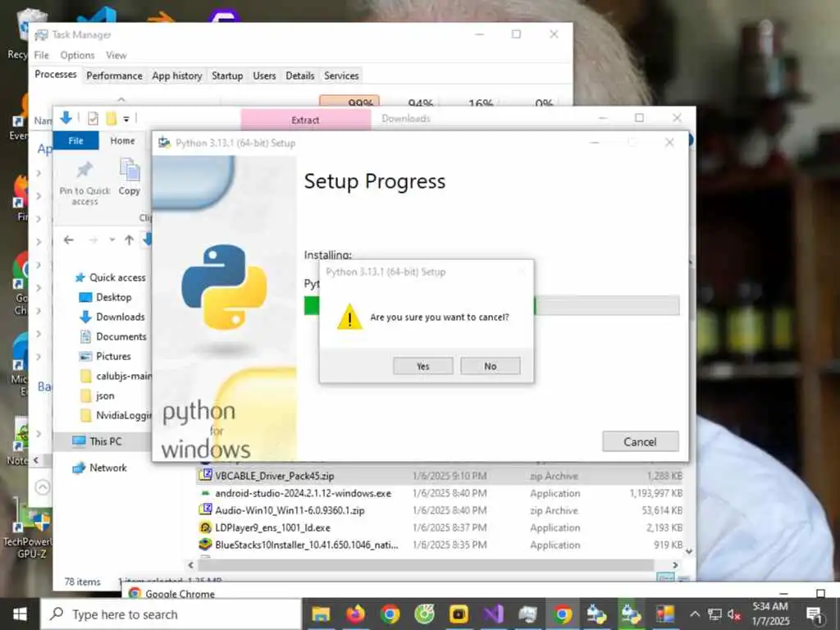840x630 pixels.
Task: Open the File tab in File Explorer
Action: pos(75,140)
